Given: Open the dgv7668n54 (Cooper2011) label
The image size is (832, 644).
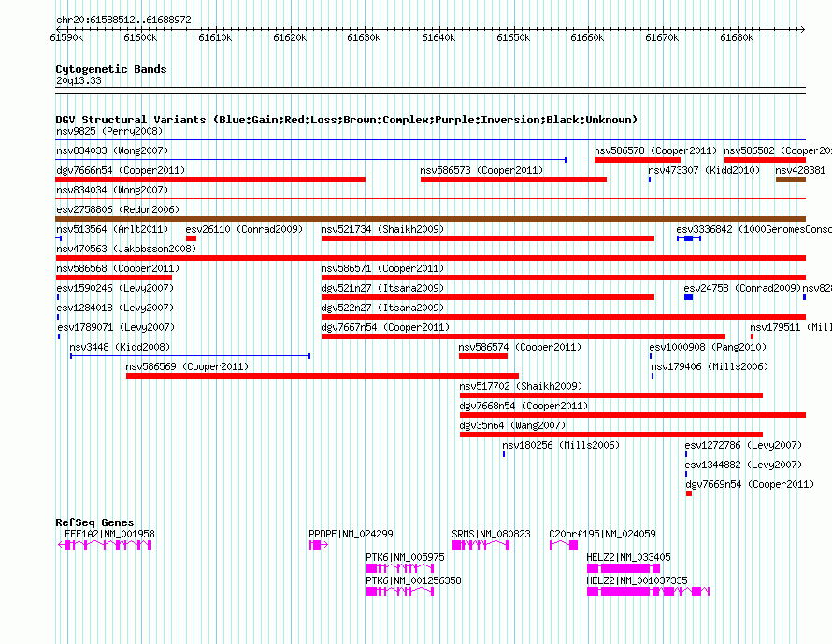Looking at the screenshot, I should [524, 406].
